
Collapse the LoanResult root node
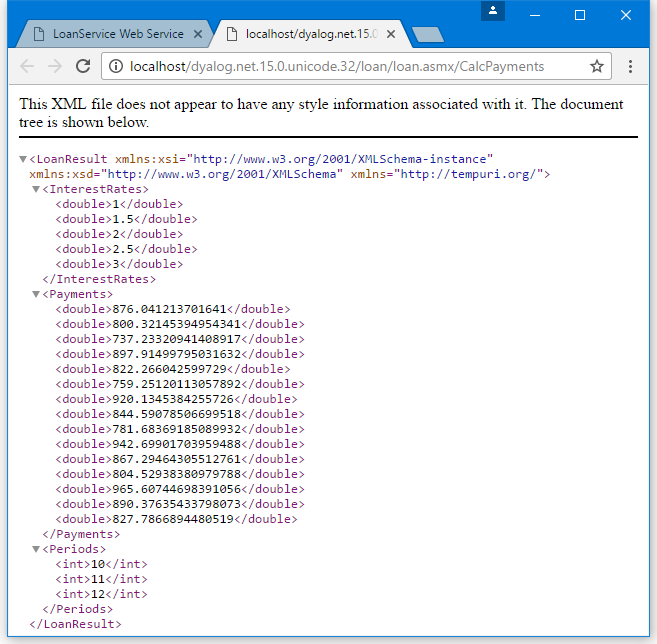(x=24, y=160)
